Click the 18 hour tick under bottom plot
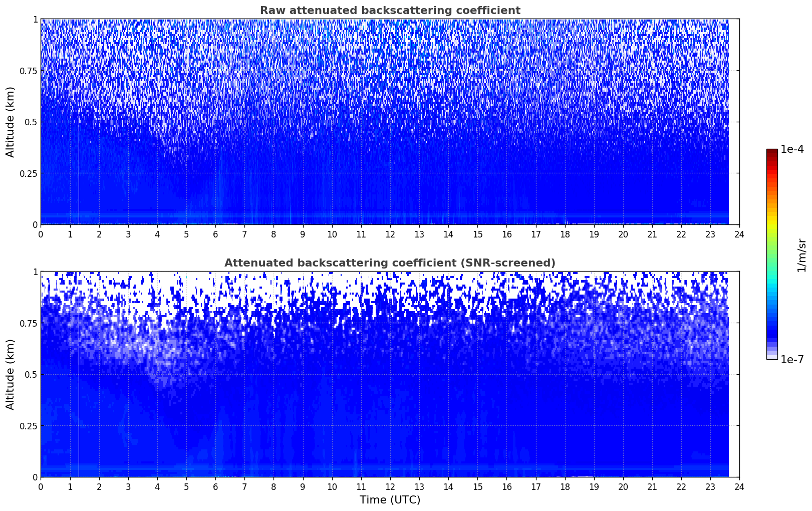 [565, 486]
